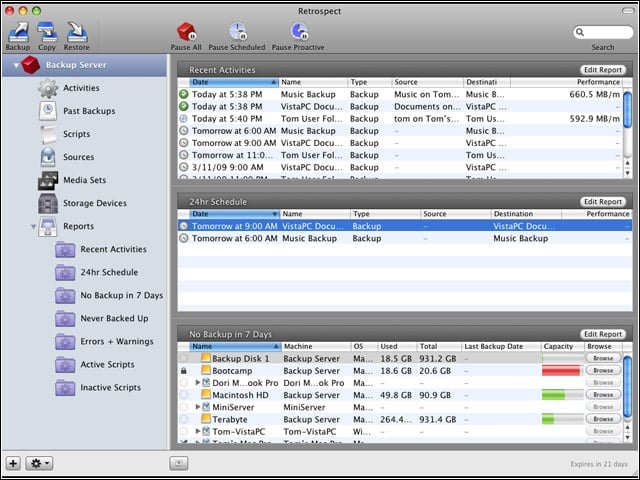Expand the Tom-VistaPC source row
The image size is (640, 480).
198,431
